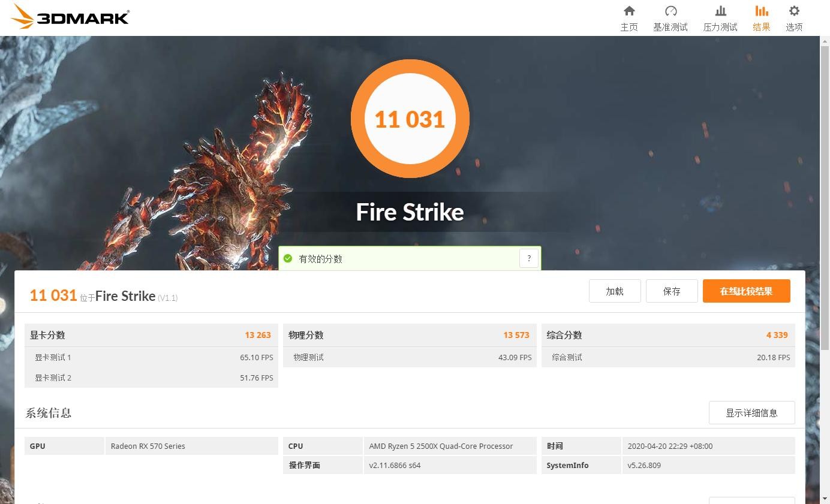Click the 时间 label cell
830x504 pixels.
[581, 446]
